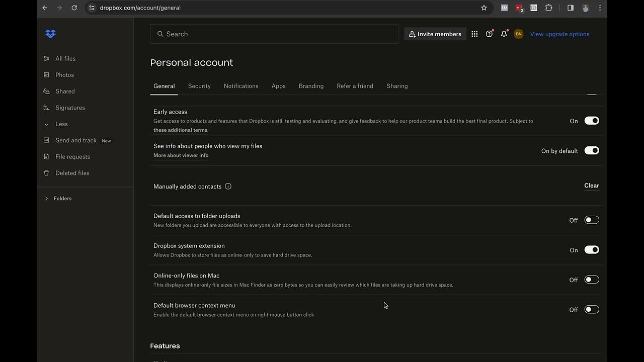Toggle Online-only files on Mac
This screenshot has width=644, height=362.
click(592, 280)
